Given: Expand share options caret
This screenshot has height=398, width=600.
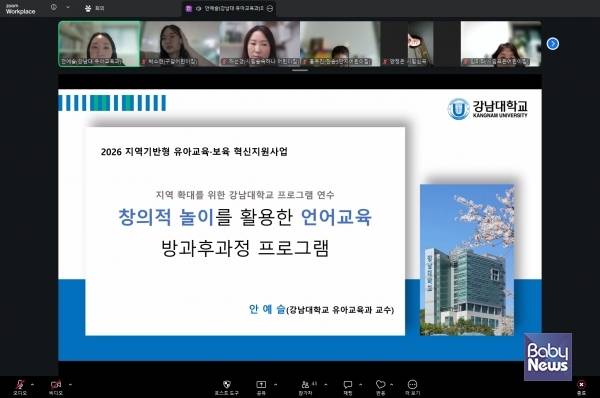Looking at the screenshot, I should point(276,384).
